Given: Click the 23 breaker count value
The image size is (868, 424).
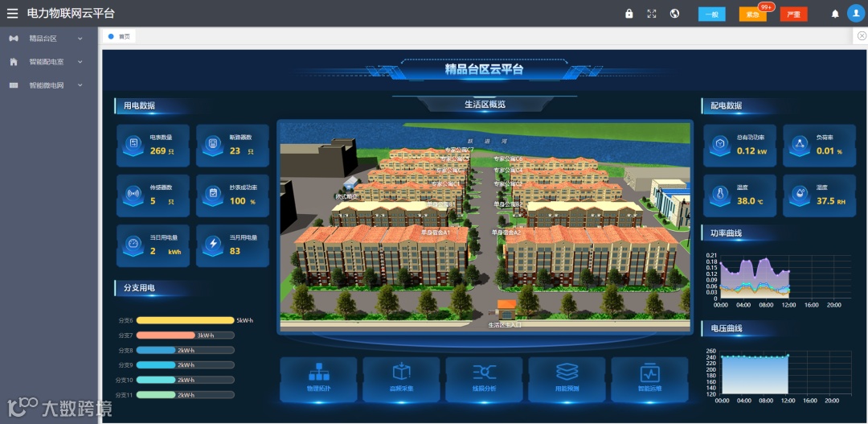Looking at the screenshot, I should tap(235, 150).
